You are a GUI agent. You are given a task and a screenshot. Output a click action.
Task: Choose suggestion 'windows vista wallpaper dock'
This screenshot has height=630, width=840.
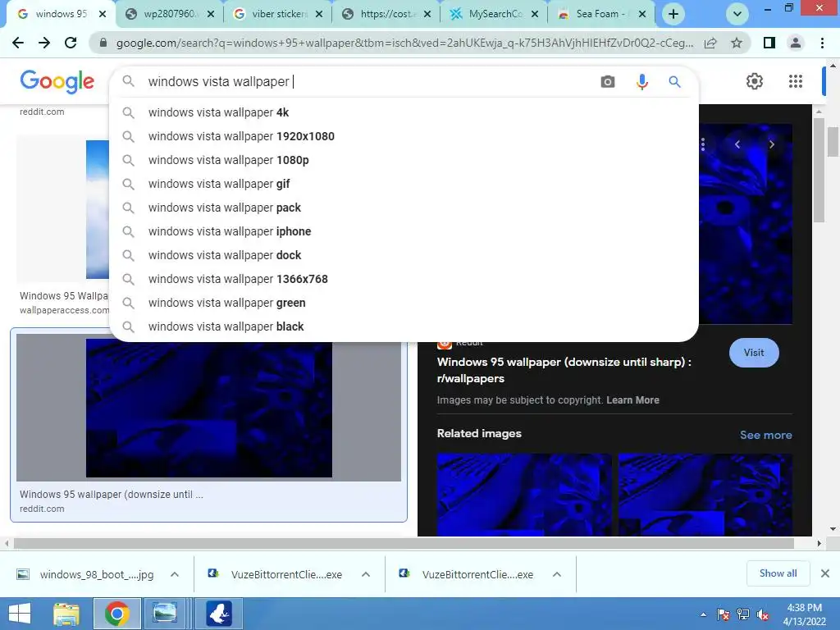tap(404, 255)
